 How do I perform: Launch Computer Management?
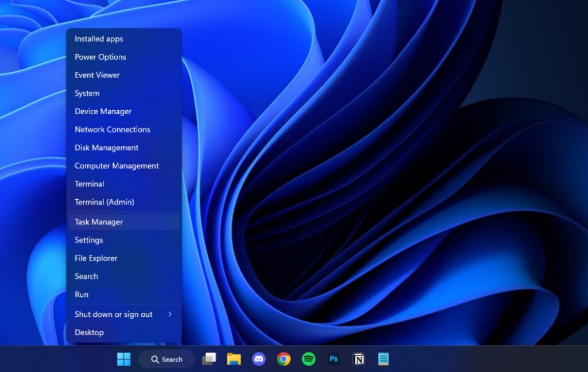point(124,166)
